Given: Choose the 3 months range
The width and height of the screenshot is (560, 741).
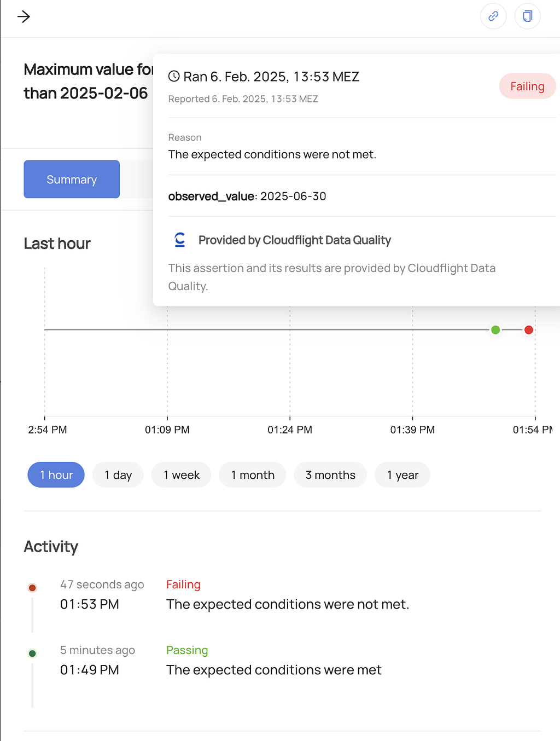Looking at the screenshot, I should pyautogui.click(x=330, y=474).
